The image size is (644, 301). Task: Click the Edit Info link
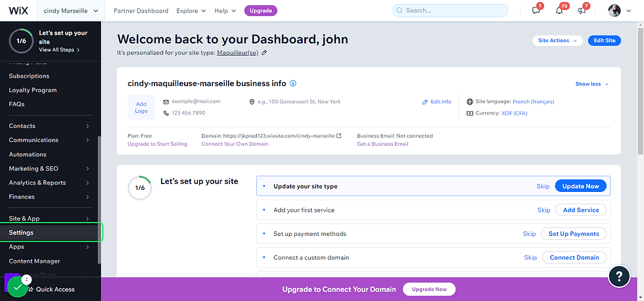coord(437,102)
